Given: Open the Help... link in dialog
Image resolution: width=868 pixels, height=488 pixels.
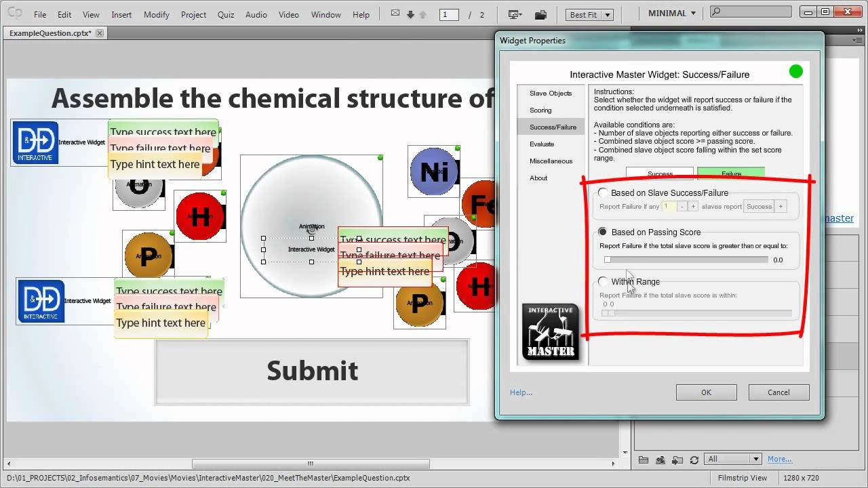Looking at the screenshot, I should point(521,392).
